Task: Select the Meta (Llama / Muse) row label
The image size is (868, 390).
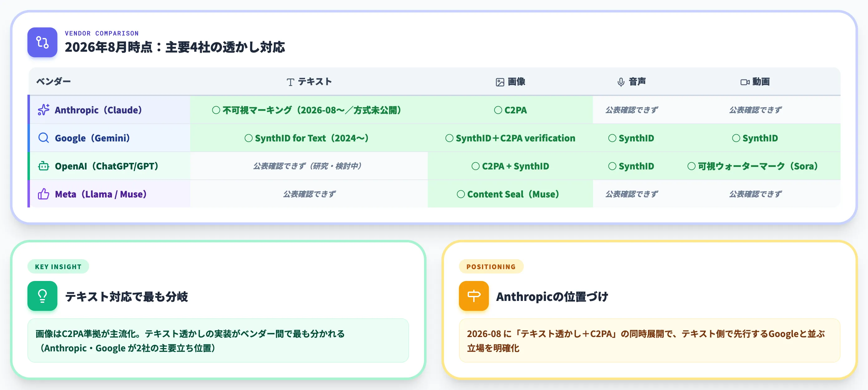Action: click(101, 194)
